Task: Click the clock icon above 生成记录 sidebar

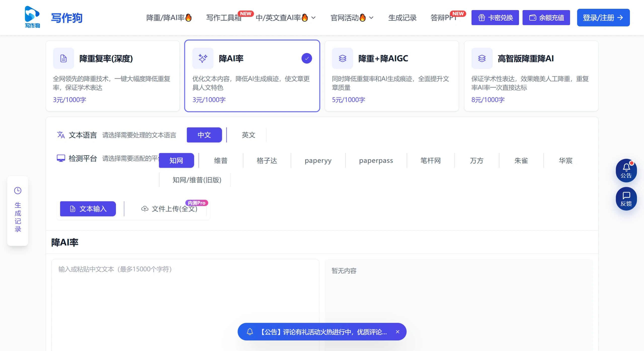Action: pyautogui.click(x=18, y=191)
